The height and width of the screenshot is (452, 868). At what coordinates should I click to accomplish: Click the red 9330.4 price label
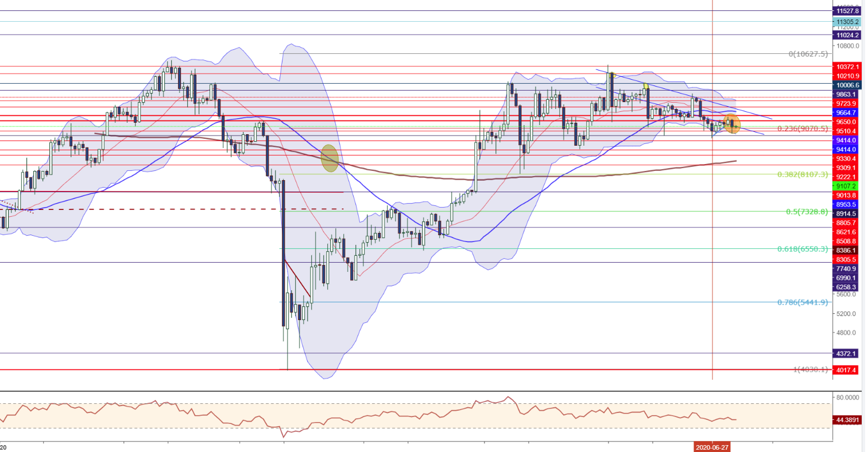pyautogui.click(x=847, y=158)
